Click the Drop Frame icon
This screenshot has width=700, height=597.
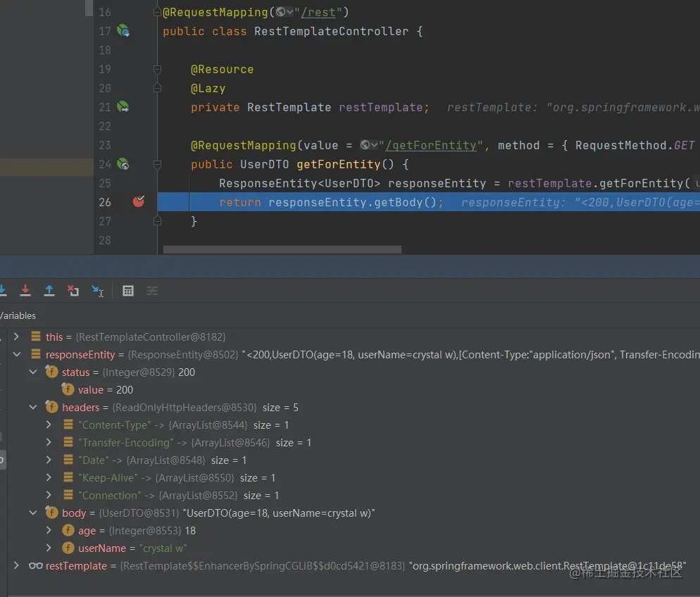pos(73,290)
